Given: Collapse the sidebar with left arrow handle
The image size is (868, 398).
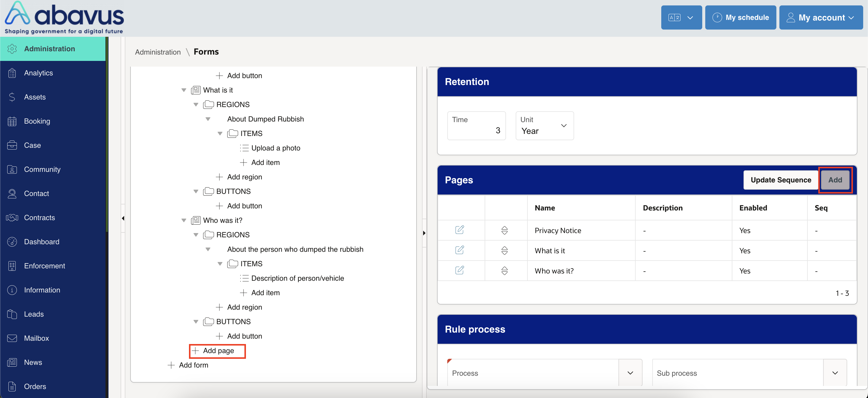Looking at the screenshot, I should click(x=123, y=218).
